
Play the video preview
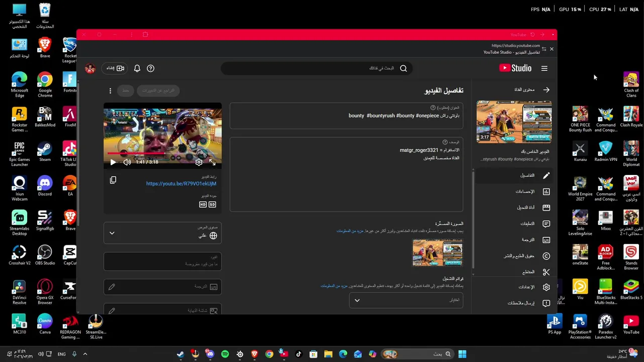[113, 162]
